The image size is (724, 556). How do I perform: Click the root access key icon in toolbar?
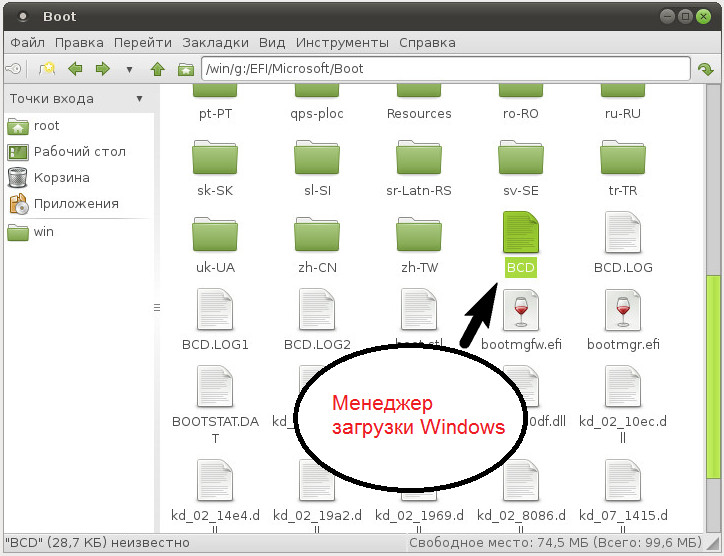click(x=13, y=69)
